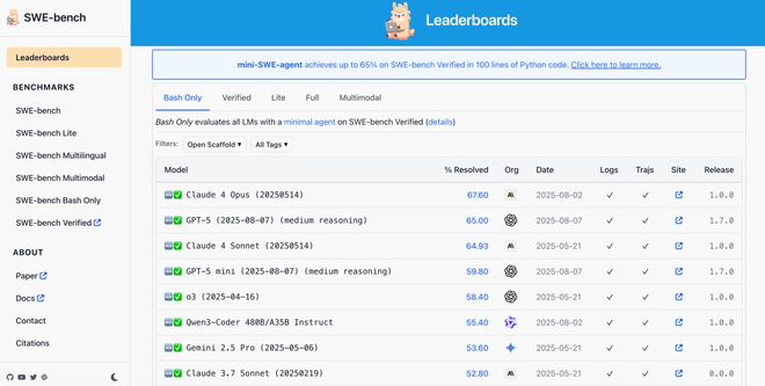Switch to the Verified tab

click(x=236, y=98)
